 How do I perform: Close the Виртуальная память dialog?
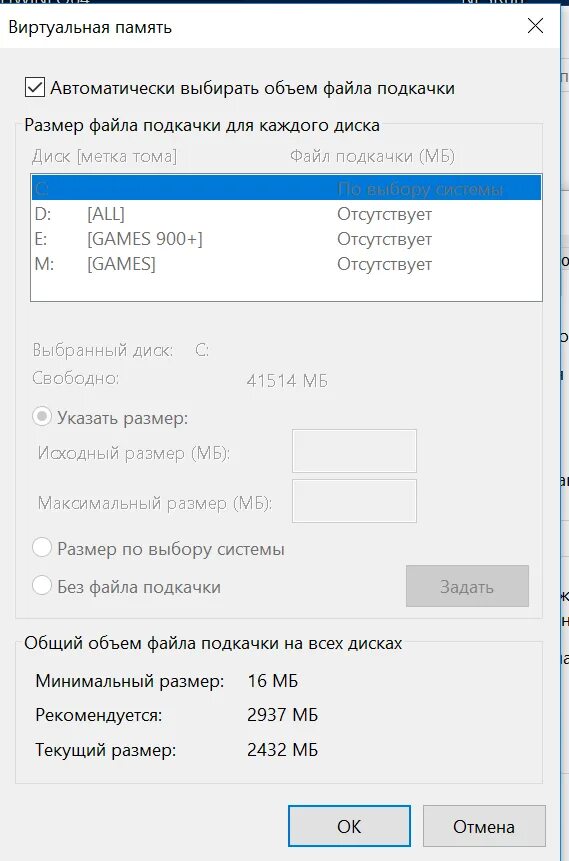(535, 25)
